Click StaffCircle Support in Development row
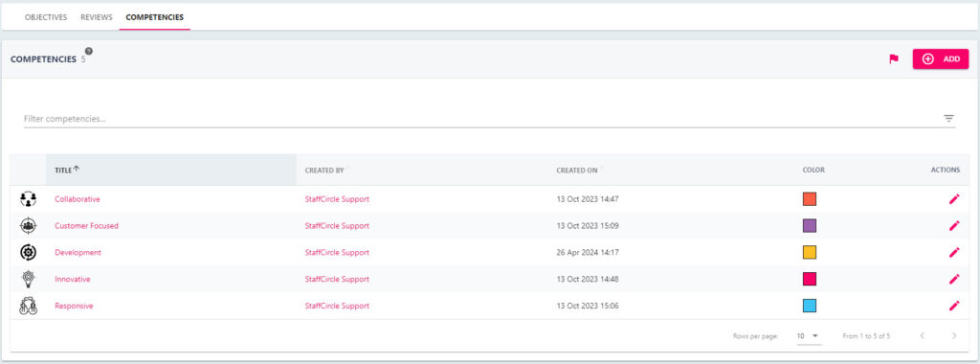This screenshot has height=364, width=980. [337, 253]
